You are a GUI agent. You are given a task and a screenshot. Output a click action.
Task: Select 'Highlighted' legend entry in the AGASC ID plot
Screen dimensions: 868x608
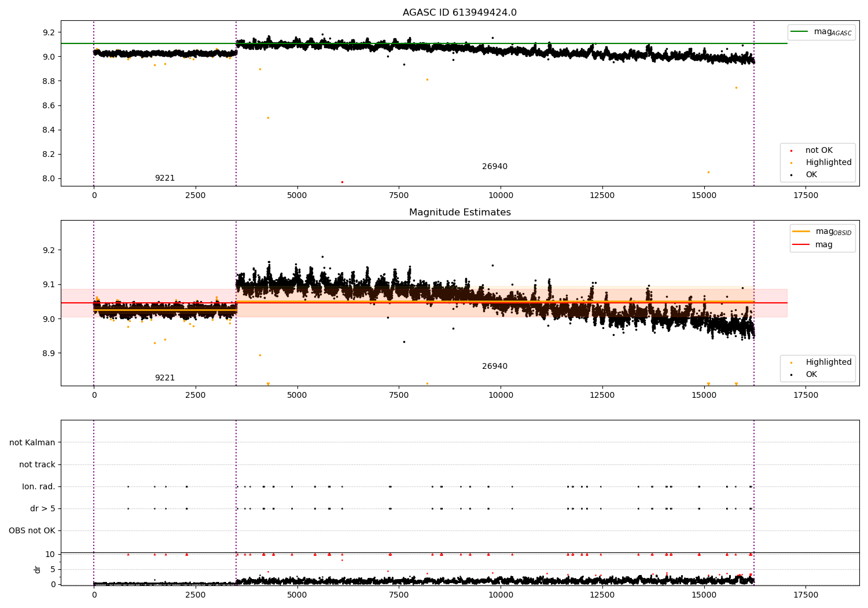pos(829,163)
